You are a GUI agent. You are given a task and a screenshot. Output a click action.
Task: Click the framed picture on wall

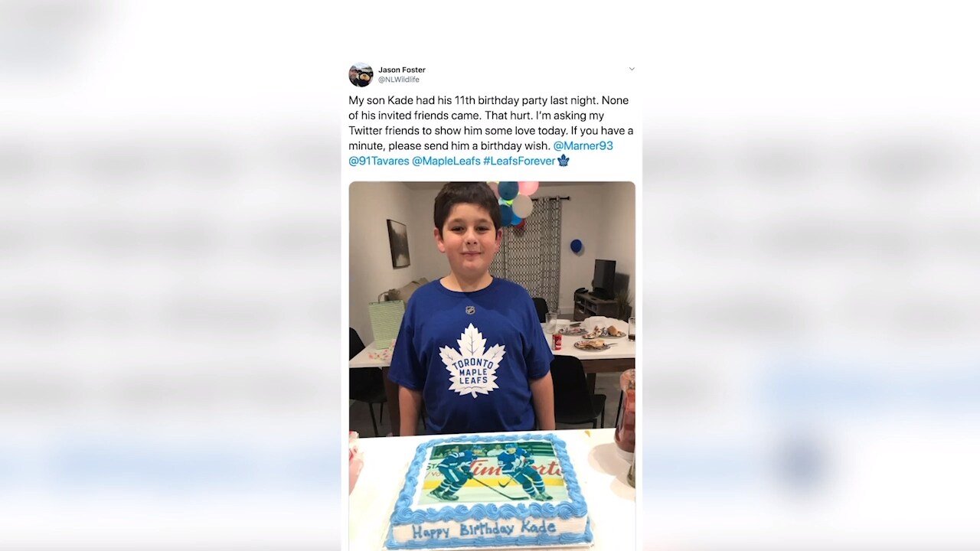tap(398, 243)
